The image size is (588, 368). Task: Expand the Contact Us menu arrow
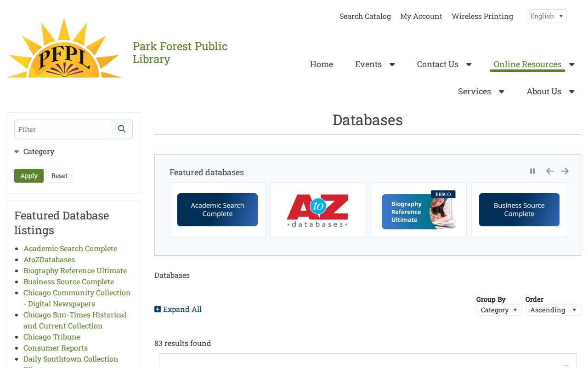469,64
